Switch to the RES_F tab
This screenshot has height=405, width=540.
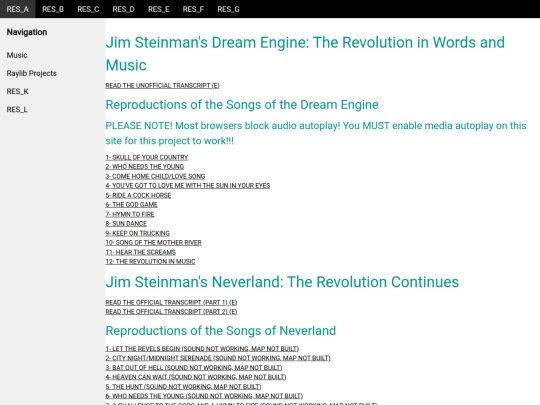click(x=193, y=9)
